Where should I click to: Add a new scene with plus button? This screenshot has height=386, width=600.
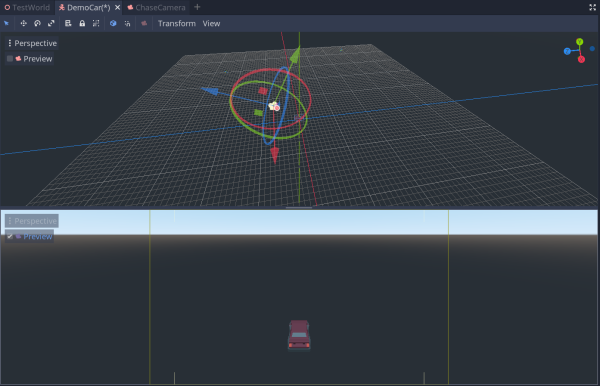click(197, 7)
